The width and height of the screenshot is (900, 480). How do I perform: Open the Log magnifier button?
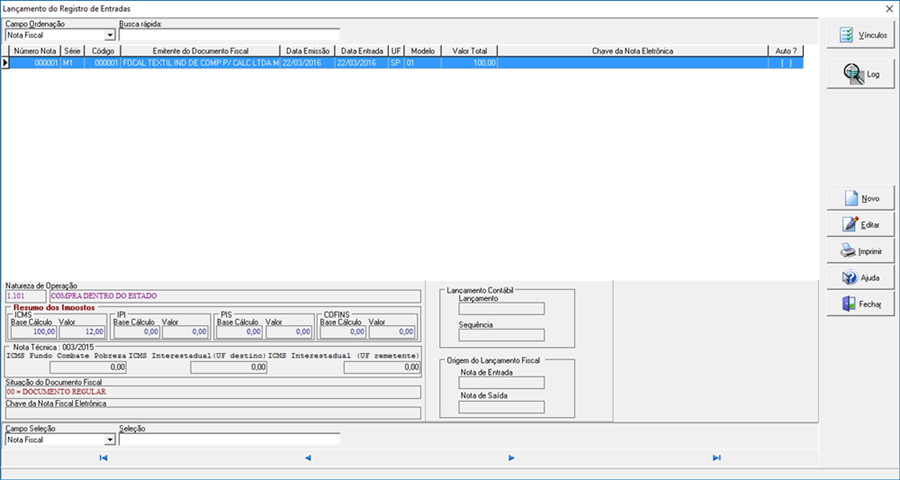click(860, 74)
